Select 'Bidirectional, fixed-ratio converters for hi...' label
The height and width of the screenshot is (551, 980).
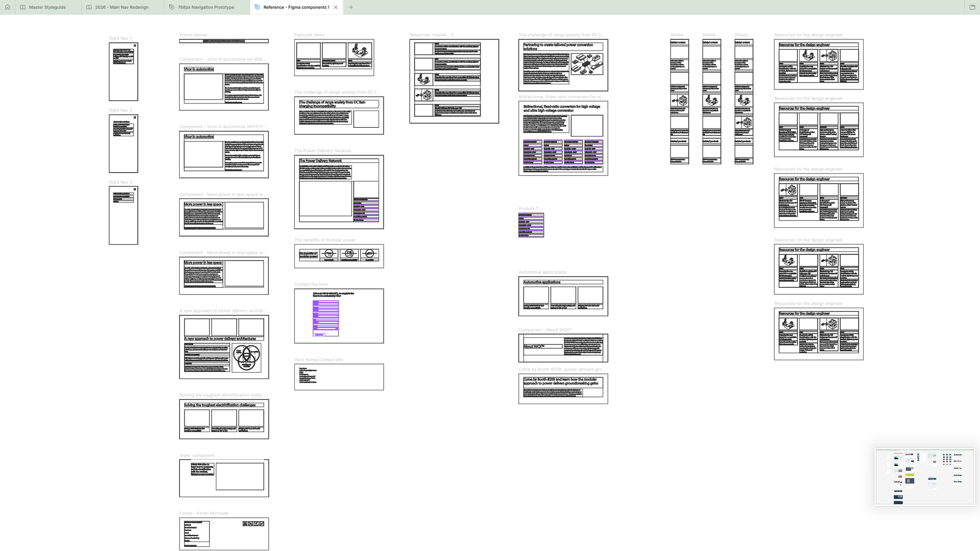561,97
